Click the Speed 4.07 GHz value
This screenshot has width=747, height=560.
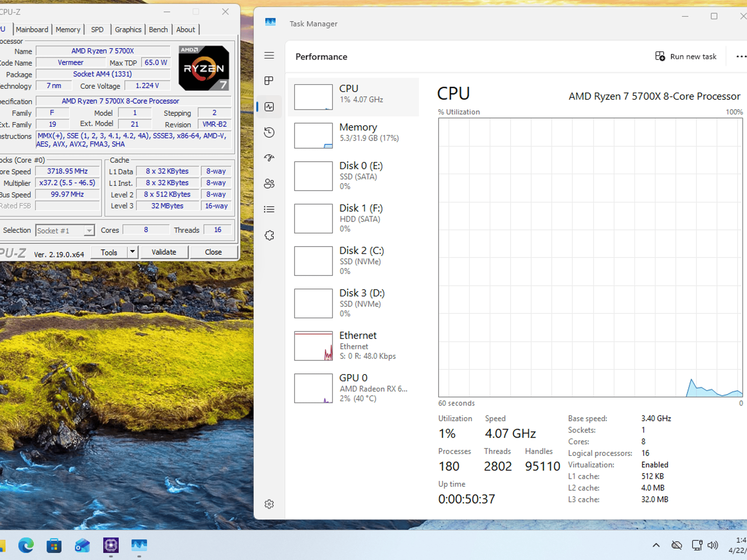tap(510, 433)
